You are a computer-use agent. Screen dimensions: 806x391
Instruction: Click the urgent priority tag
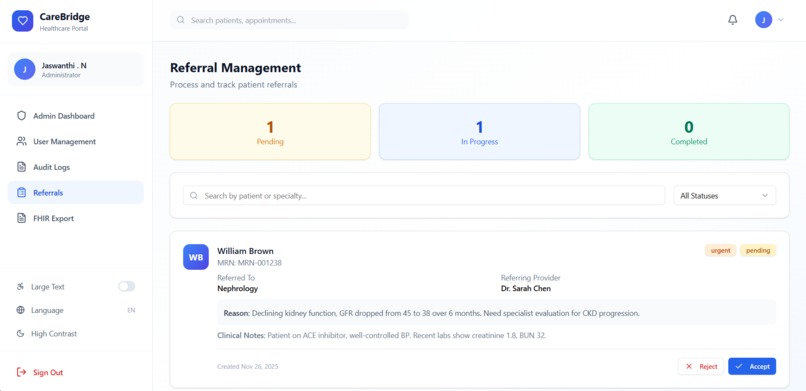[720, 250]
